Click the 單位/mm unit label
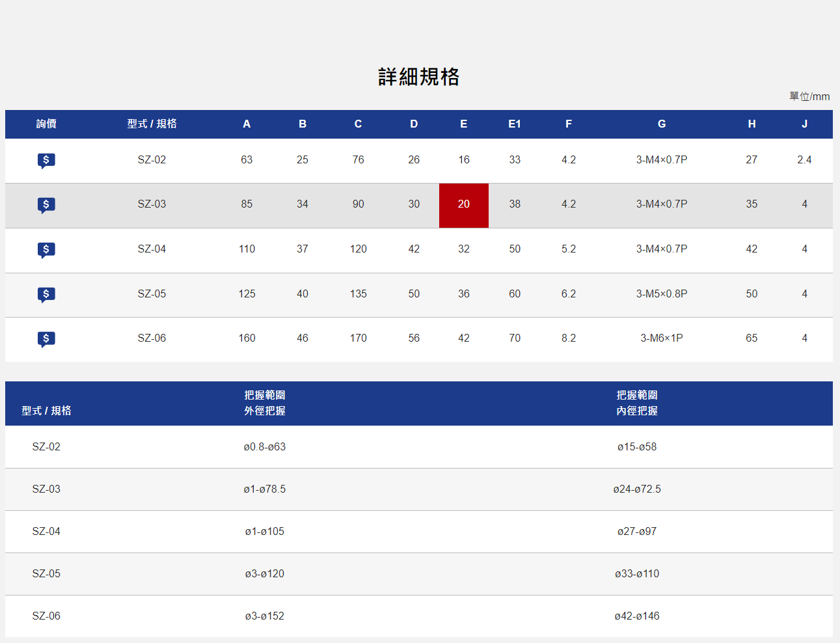The image size is (840, 643). coord(809,97)
